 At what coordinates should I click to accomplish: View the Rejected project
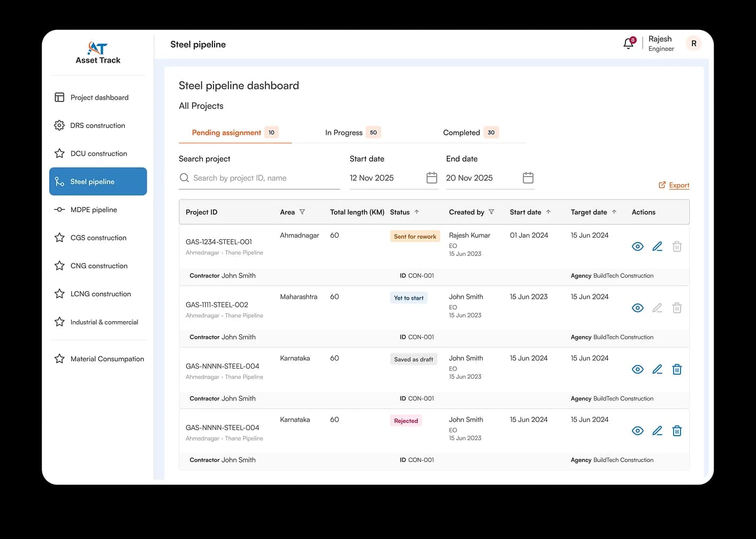(x=637, y=431)
